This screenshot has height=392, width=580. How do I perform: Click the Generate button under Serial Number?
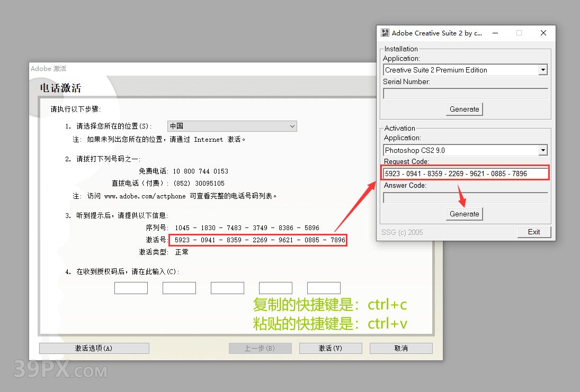(464, 109)
